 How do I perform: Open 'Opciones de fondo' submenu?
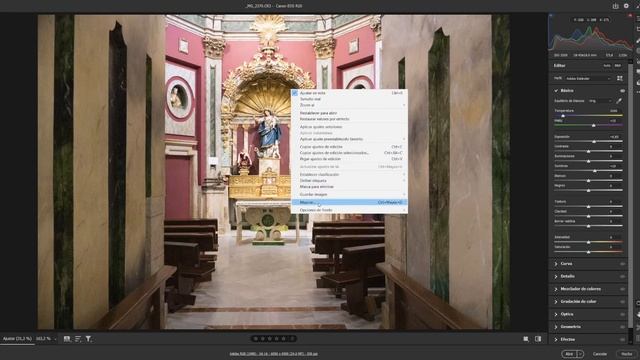[349, 210]
